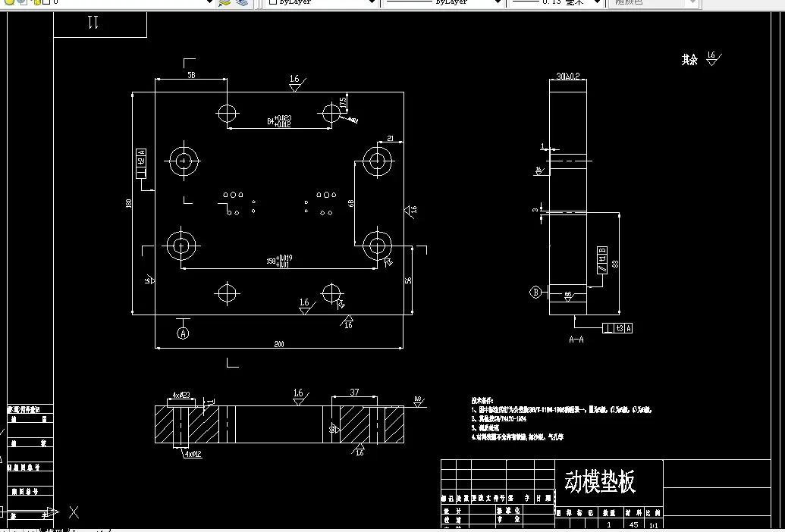Viewport: 785px width, 532px height.
Task: Select the 4xø23 counterbore callout
Action: click(x=181, y=395)
